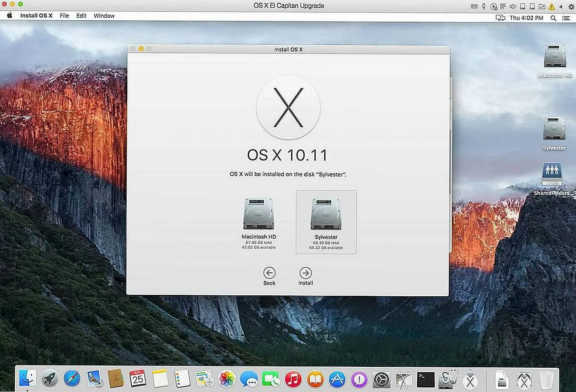Open SharedFolders desktop icon

(552, 179)
